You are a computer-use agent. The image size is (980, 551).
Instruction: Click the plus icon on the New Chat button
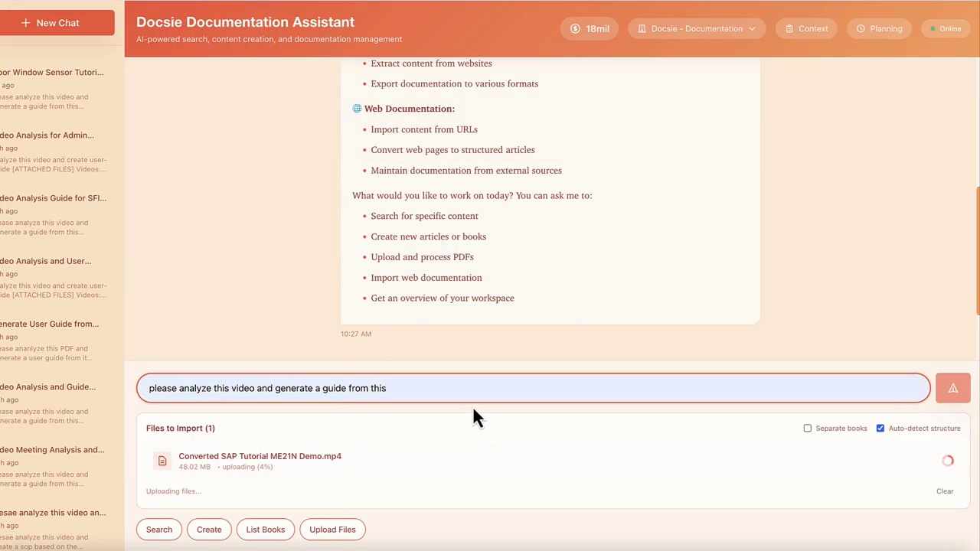[x=27, y=22]
